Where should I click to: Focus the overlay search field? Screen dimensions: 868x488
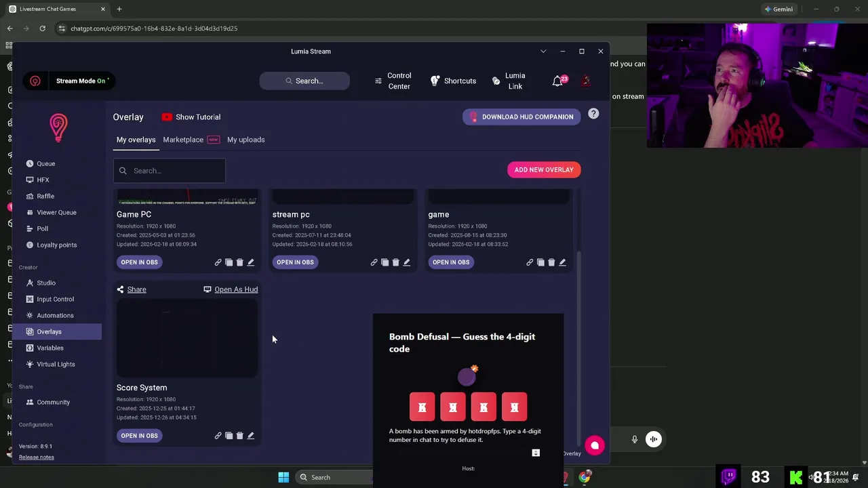(x=170, y=171)
